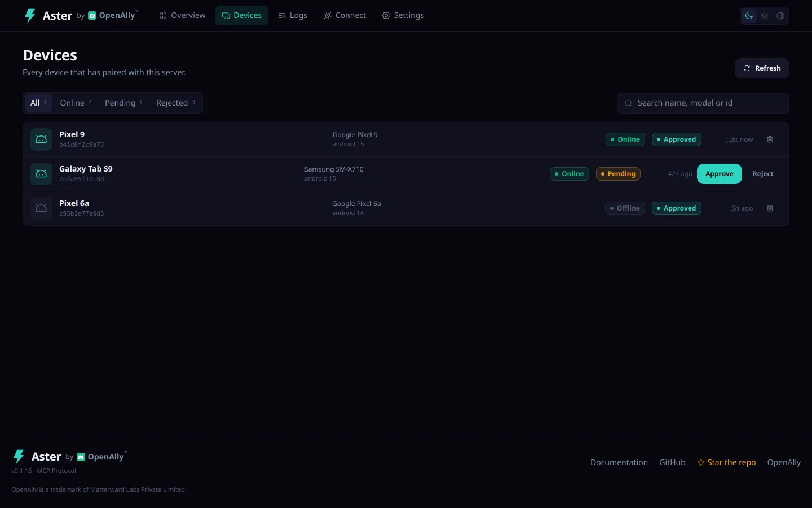Click the Galaxy Tab S9 Android icon
812x508 pixels.
click(41, 174)
